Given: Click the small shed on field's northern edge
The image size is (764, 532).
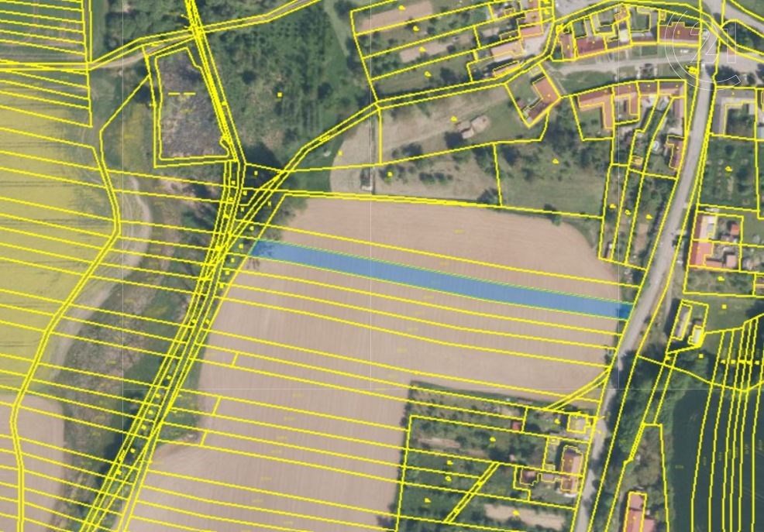Looking at the screenshot, I should pyautogui.click(x=366, y=181).
